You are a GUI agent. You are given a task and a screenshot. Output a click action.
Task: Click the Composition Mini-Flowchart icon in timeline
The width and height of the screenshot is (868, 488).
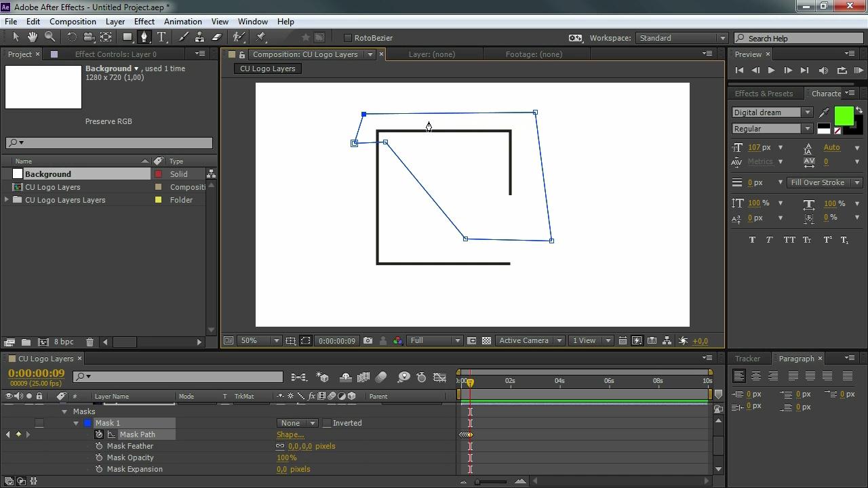pyautogui.click(x=298, y=377)
